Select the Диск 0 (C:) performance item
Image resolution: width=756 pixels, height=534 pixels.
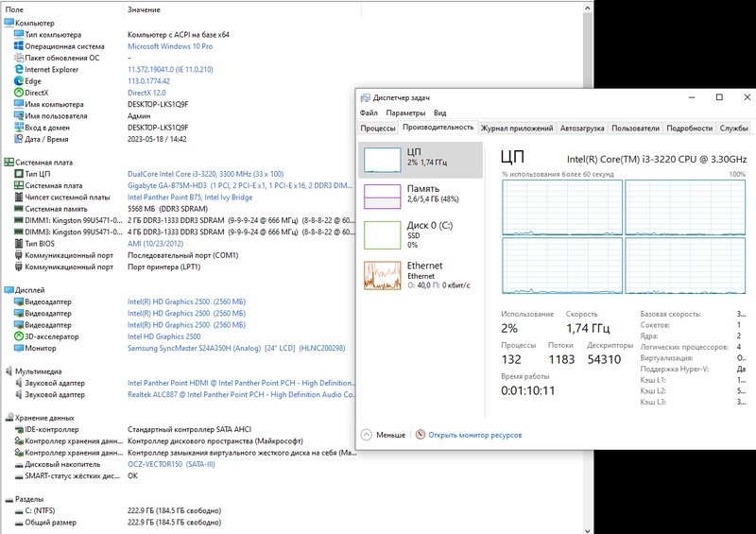(421, 235)
